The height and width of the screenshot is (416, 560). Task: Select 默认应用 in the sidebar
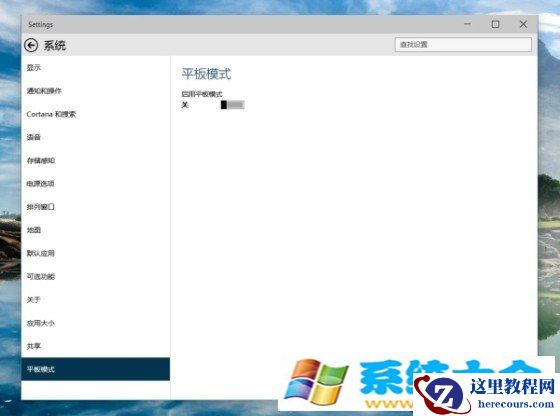coord(96,253)
